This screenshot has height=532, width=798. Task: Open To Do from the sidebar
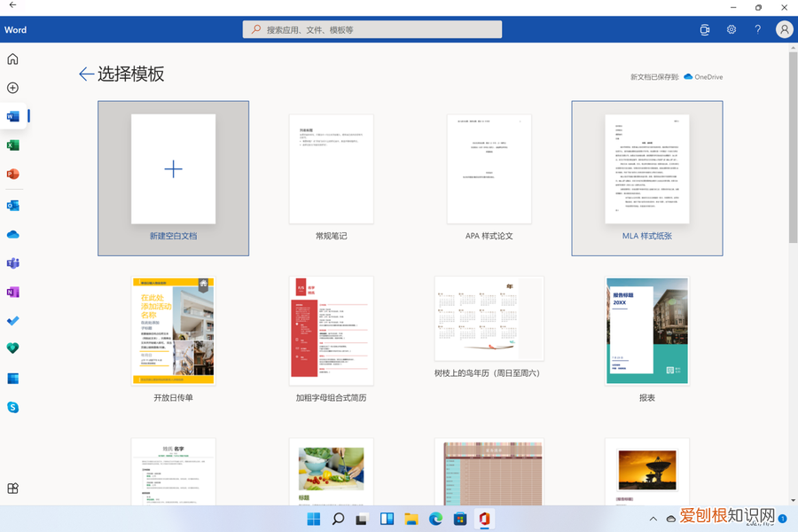[x=12, y=320]
